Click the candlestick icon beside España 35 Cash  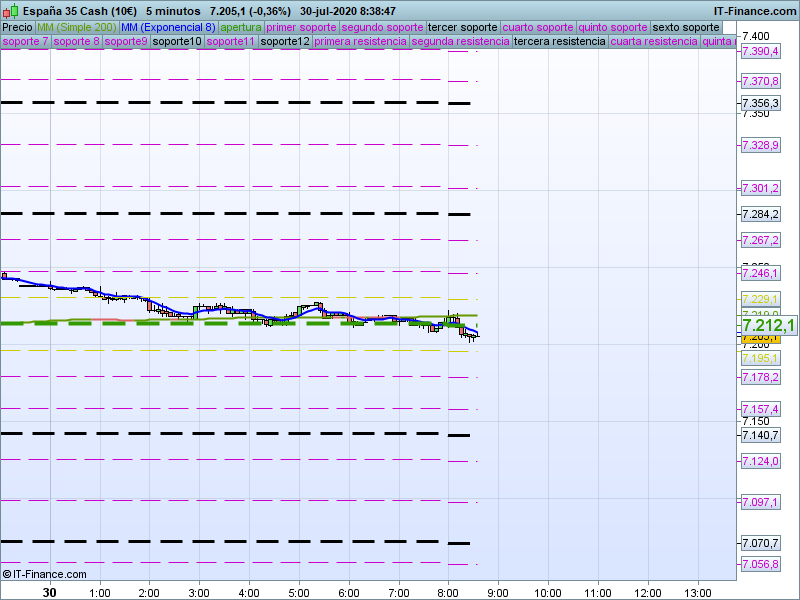coord(10,11)
